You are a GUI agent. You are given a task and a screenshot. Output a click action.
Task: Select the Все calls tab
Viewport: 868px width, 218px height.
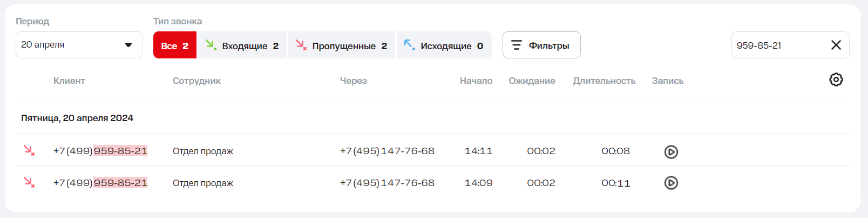coord(174,45)
